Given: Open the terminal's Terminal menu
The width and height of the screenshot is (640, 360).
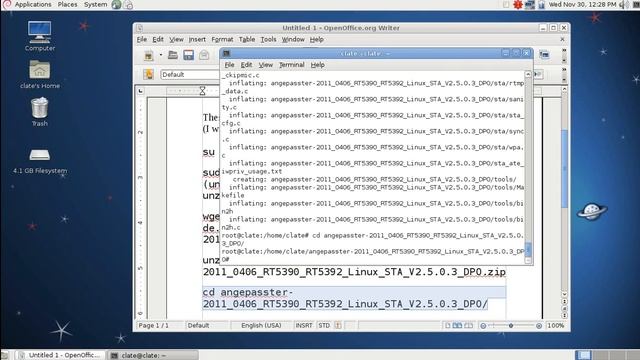Looking at the screenshot, I should click(x=292, y=65).
